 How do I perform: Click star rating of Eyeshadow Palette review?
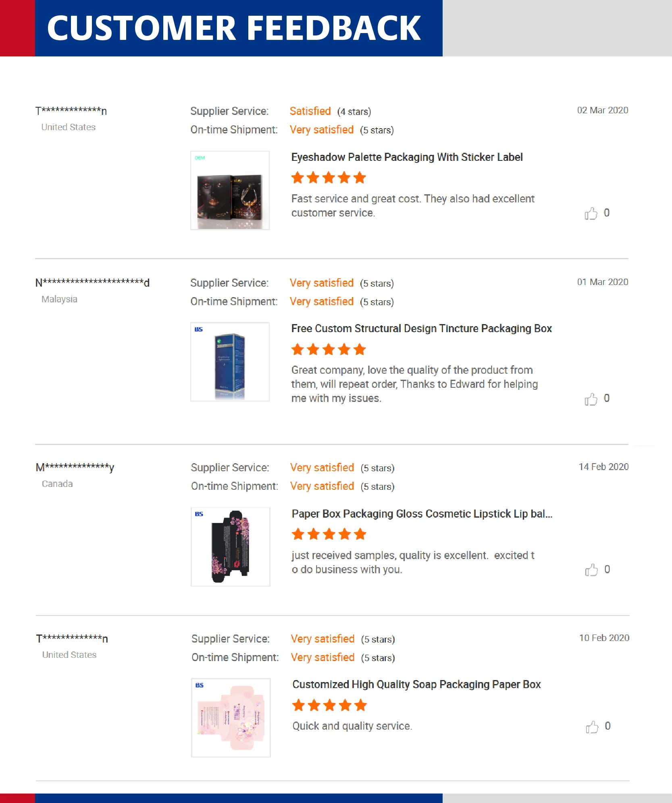(x=328, y=178)
